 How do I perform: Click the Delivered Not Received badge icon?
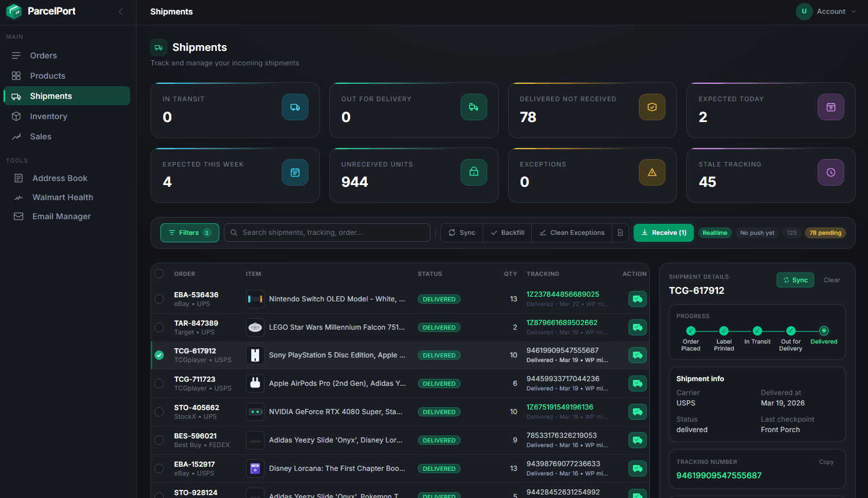point(652,107)
